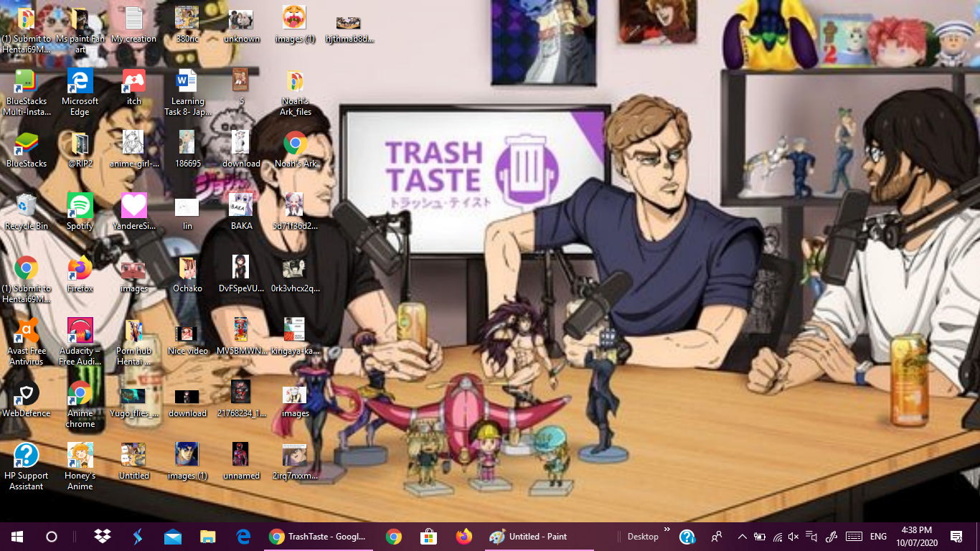Launch the itch desktop shortcut

point(133,81)
